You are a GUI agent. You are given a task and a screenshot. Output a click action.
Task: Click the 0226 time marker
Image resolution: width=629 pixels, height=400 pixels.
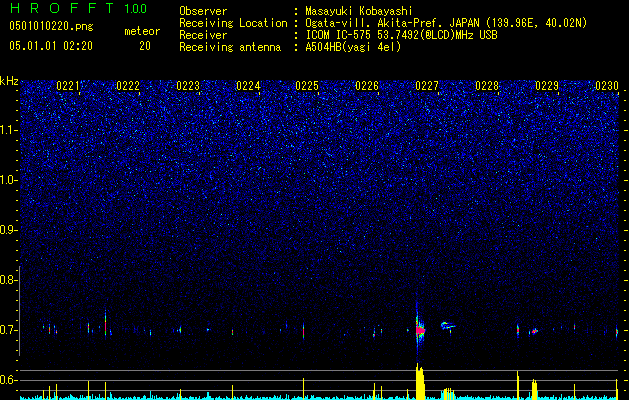367,86
